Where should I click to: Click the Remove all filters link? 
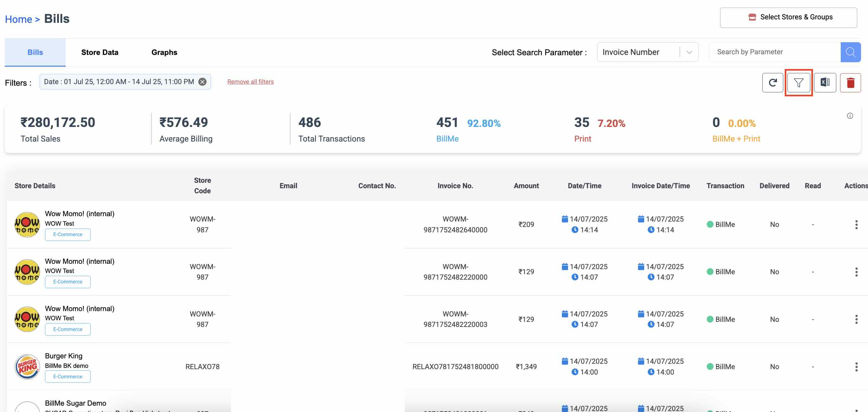[x=250, y=82]
